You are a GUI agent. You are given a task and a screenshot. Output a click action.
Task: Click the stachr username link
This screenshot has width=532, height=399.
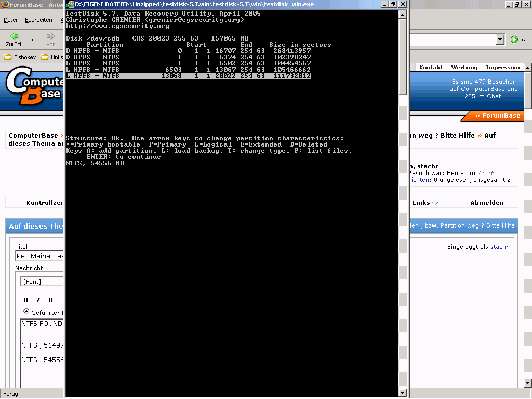coord(499,247)
